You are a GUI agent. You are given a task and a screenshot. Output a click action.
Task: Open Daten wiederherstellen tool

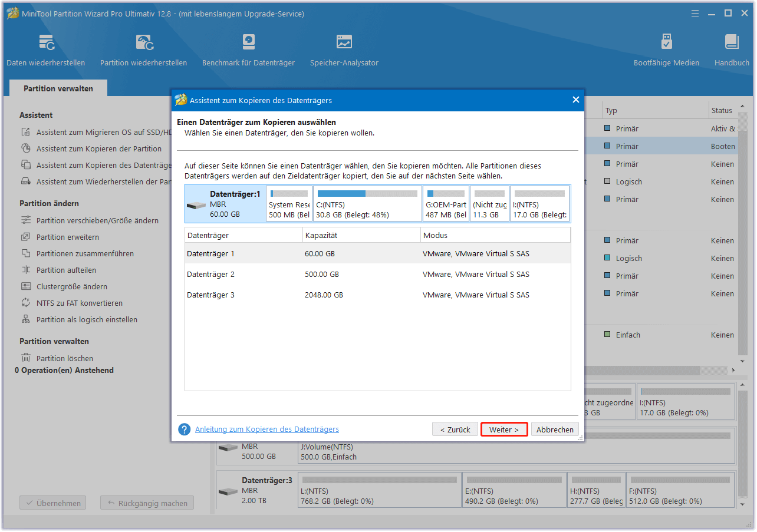pyautogui.click(x=46, y=50)
